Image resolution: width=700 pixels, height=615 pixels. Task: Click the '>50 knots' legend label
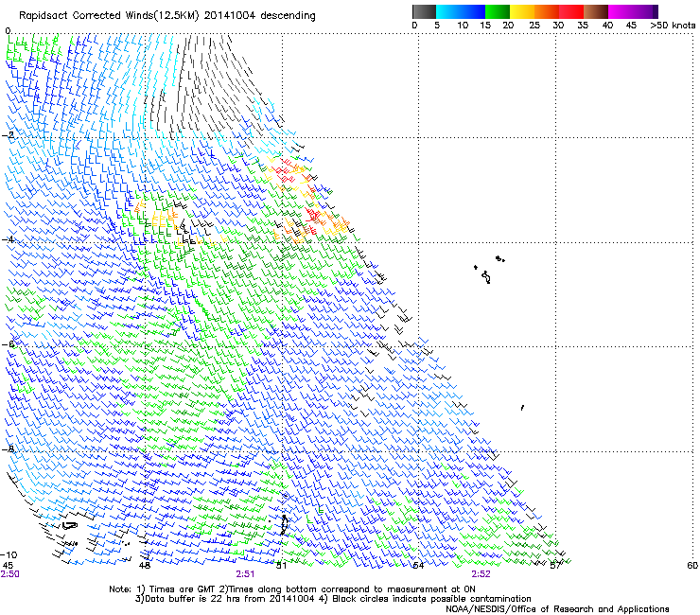(x=673, y=26)
